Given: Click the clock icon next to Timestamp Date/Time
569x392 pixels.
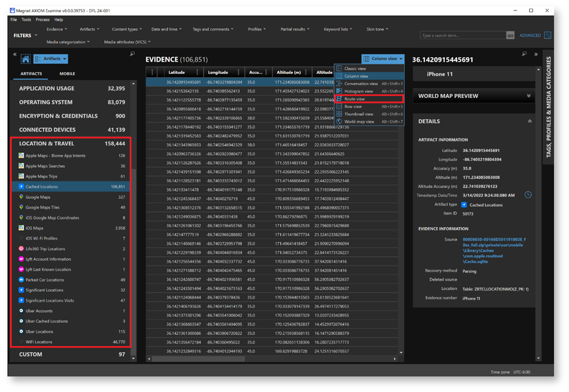Looking at the screenshot, I should (x=528, y=195).
